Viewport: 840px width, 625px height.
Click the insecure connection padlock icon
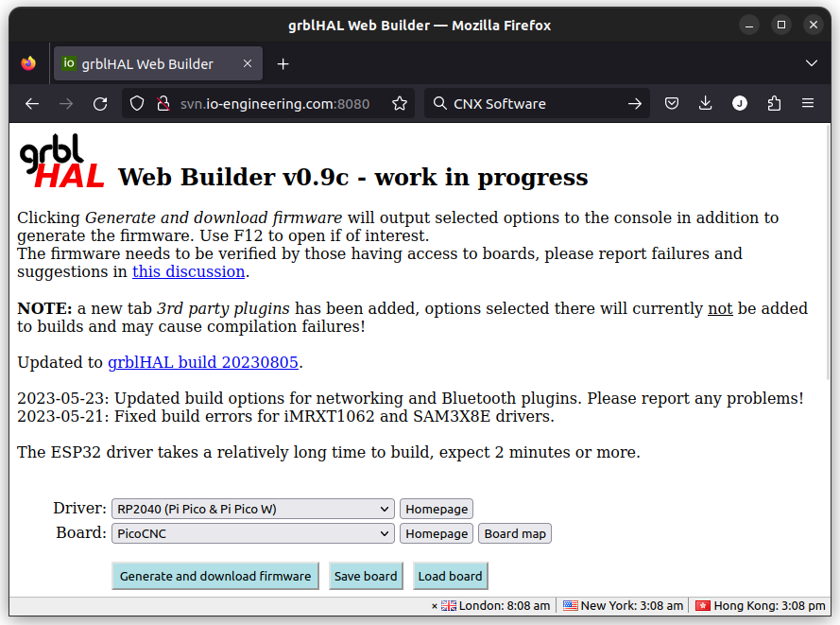click(163, 103)
